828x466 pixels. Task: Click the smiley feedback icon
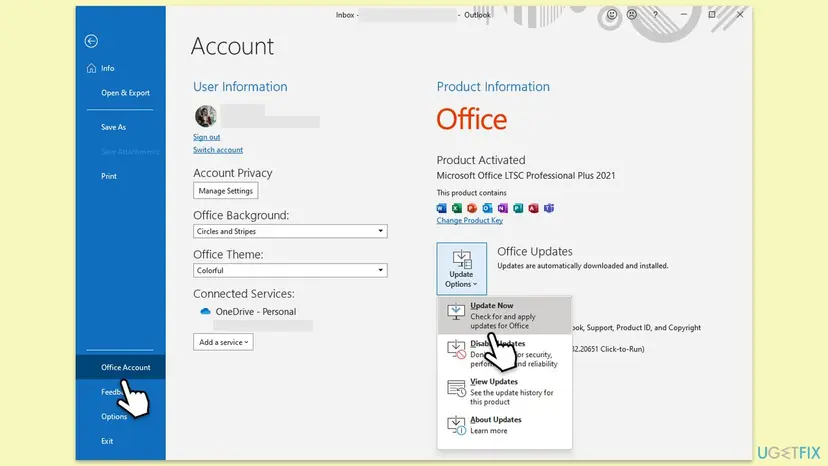click(611, 15)
